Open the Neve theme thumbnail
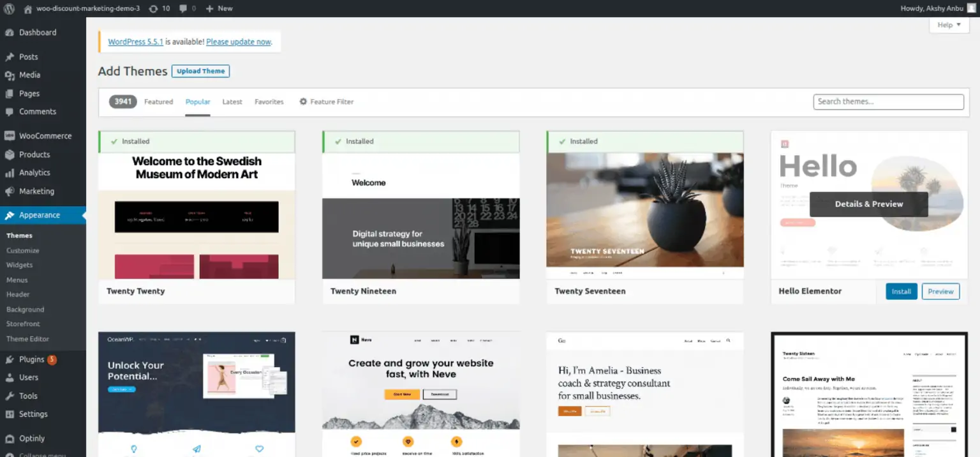 point(421,394)
